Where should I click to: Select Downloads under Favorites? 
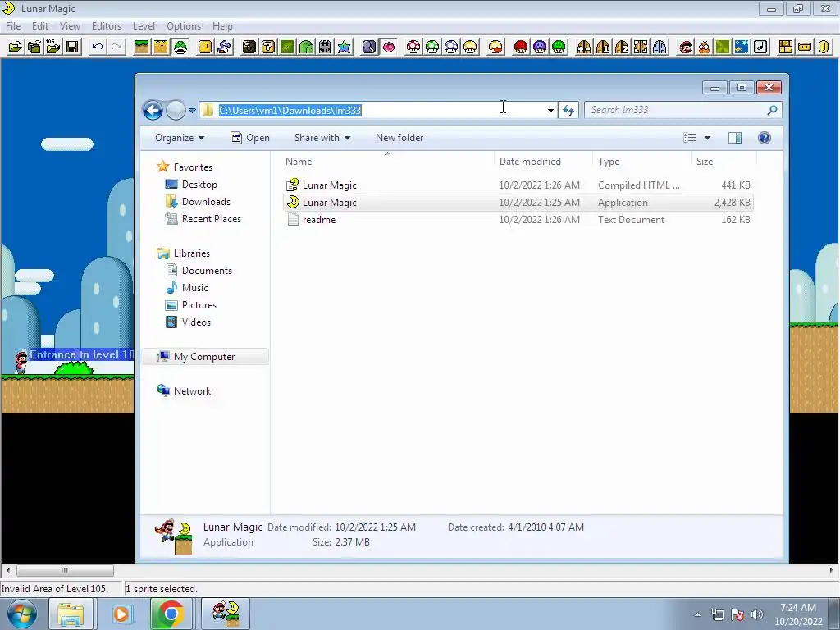click(206, 202)
